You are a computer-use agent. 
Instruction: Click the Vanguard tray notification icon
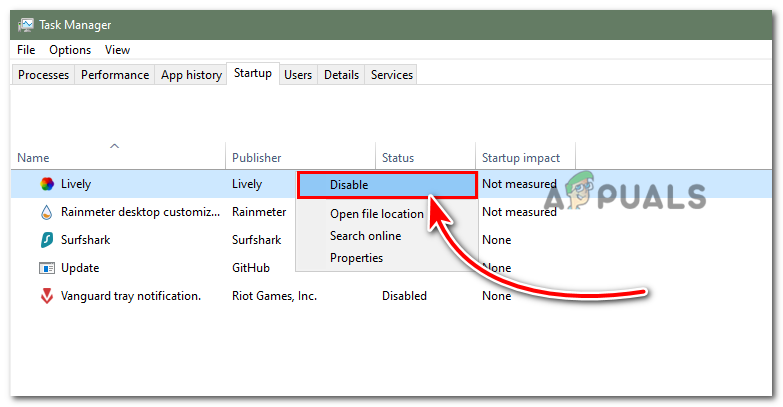47,296
